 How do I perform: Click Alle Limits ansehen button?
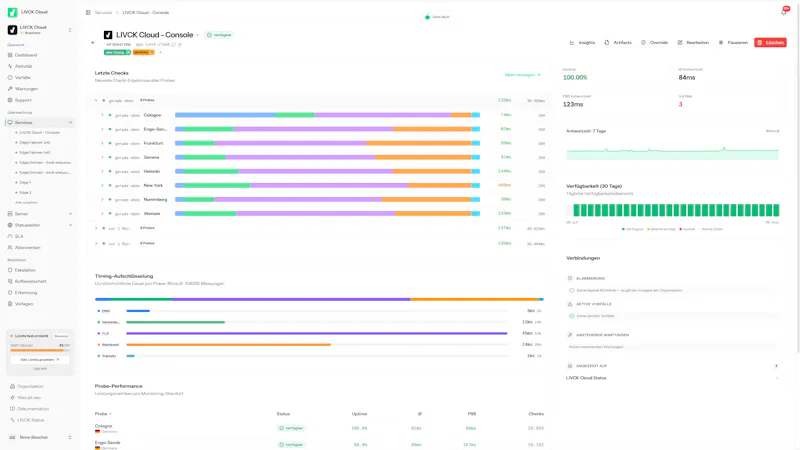click(40, 360)
